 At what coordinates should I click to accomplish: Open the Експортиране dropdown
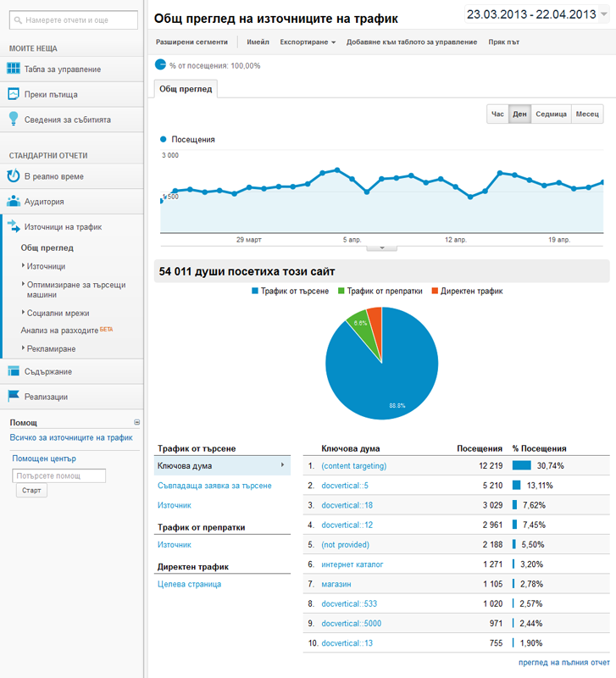pos(308,42)
